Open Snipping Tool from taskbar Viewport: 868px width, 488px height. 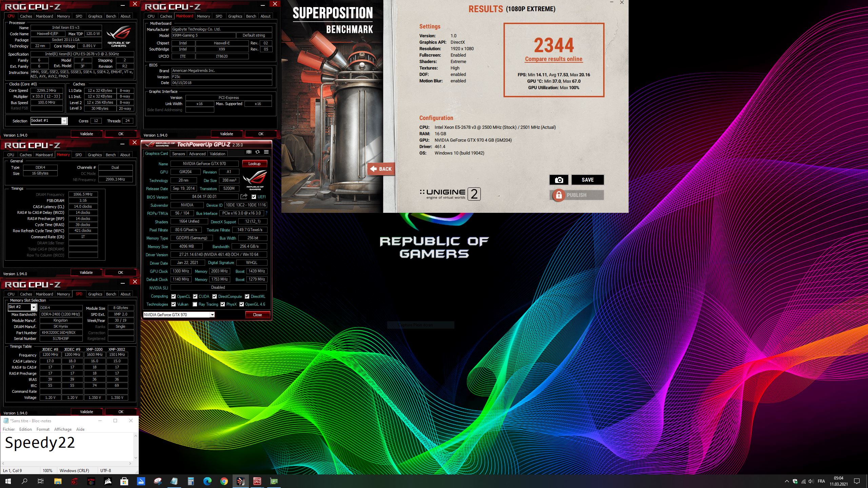coord(157,481)
